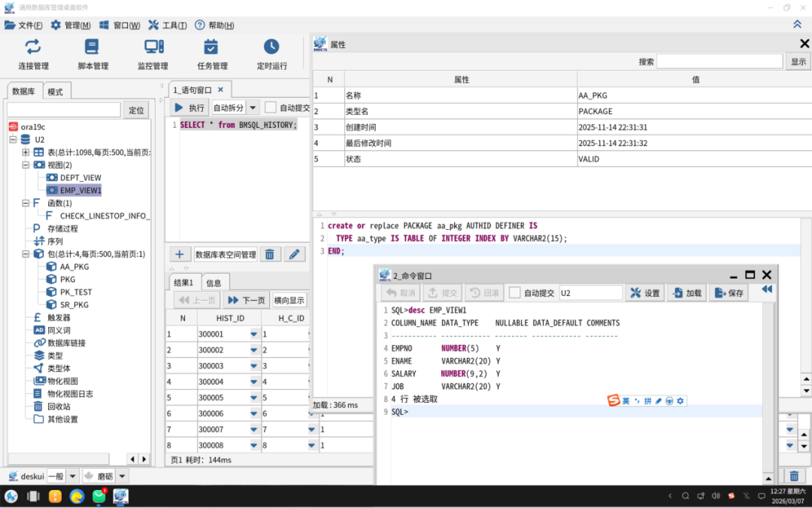Click the 数据库表空间管理 button

coord(226,254)
